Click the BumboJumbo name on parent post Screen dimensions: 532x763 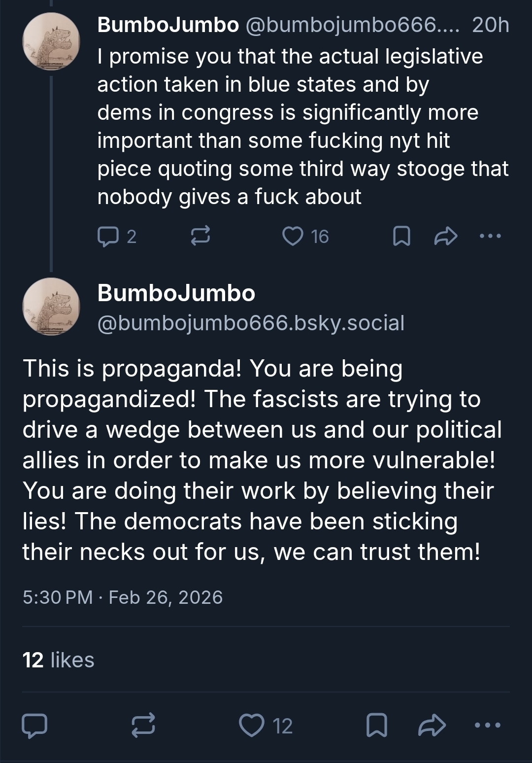168,25
